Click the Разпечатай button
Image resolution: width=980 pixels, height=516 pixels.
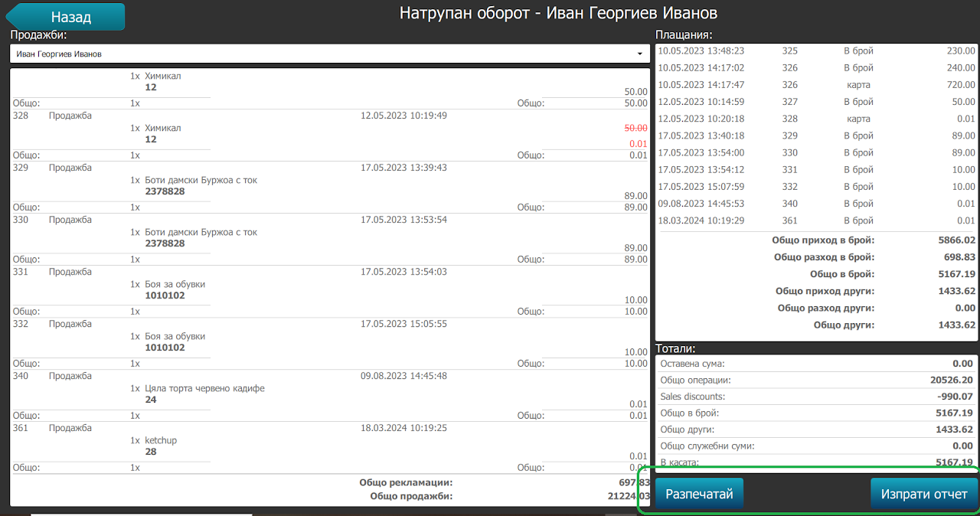[699, 494]
